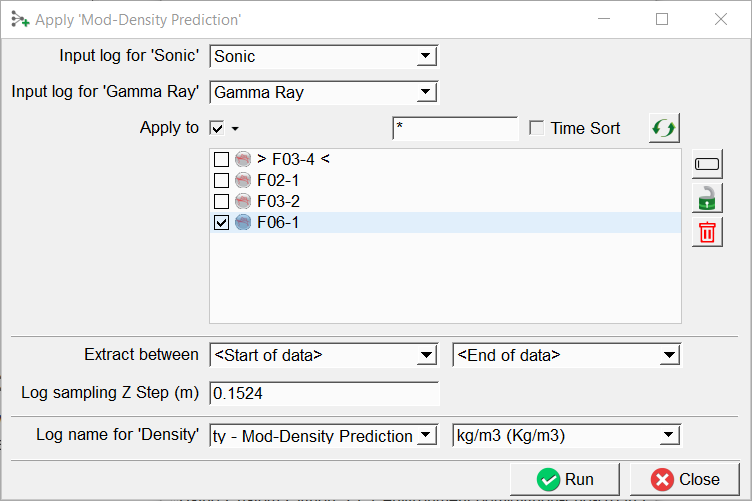Image resolution: width=752 pixels, height=501 pixels.
Task: Open the kg/m3 unit dropdown
Action: pyautogui.click(x=566, y=435)
